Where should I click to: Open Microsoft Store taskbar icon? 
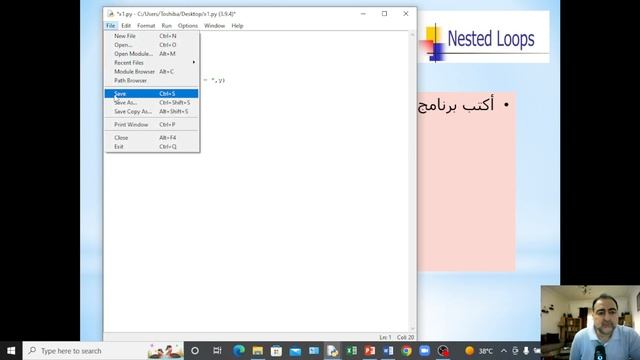(276, 351)
